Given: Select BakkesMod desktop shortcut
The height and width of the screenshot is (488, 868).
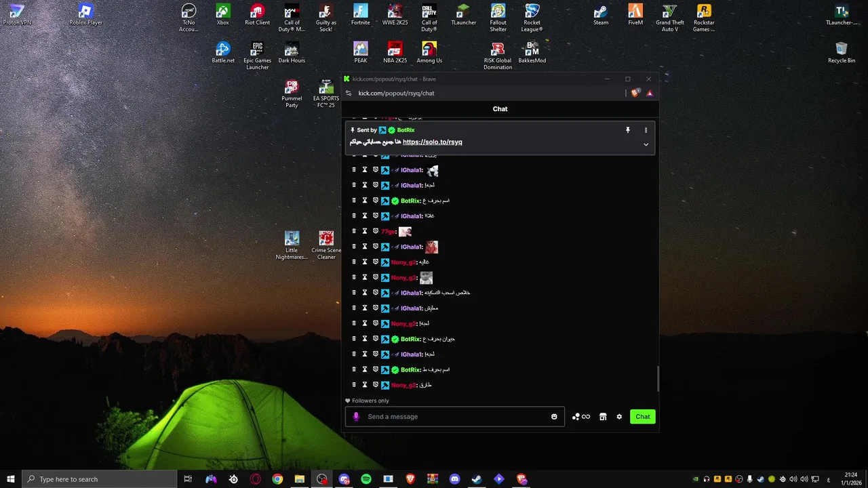Looking at the screenshot, I should click(532, 53).
